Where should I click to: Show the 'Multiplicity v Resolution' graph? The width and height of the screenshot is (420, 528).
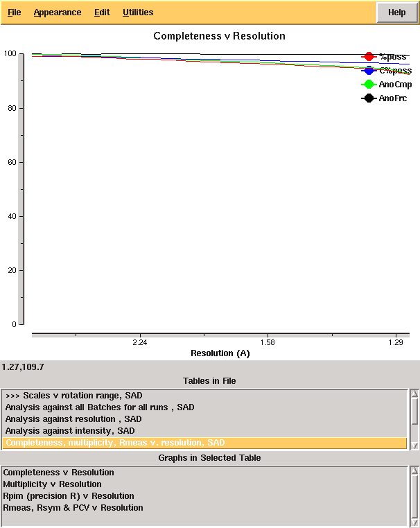click(52, 484)
